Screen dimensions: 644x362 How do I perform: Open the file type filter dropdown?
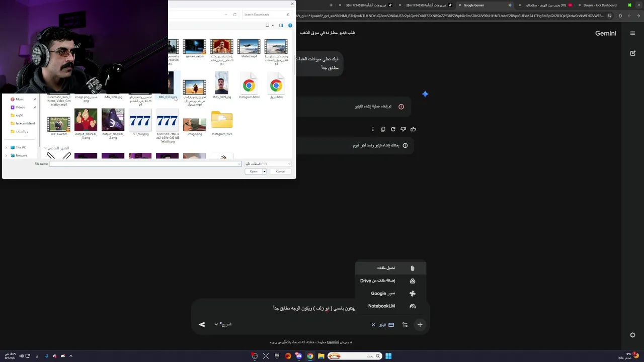point(268,164)
